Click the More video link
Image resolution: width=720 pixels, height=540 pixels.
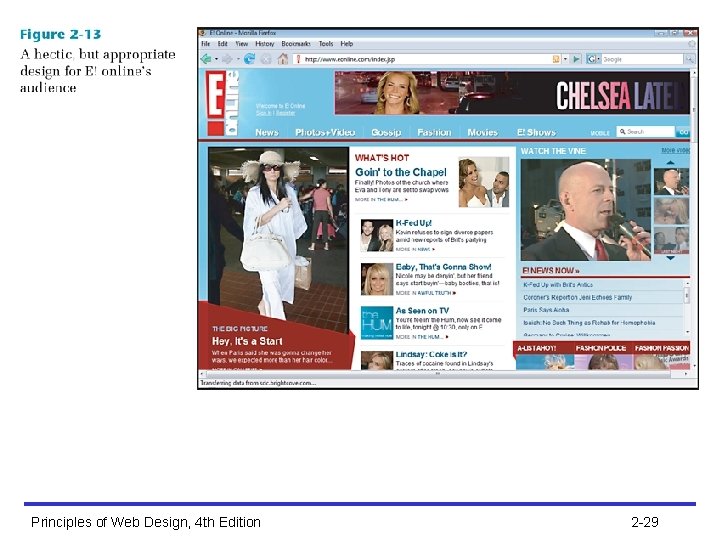tap(675, 151)
